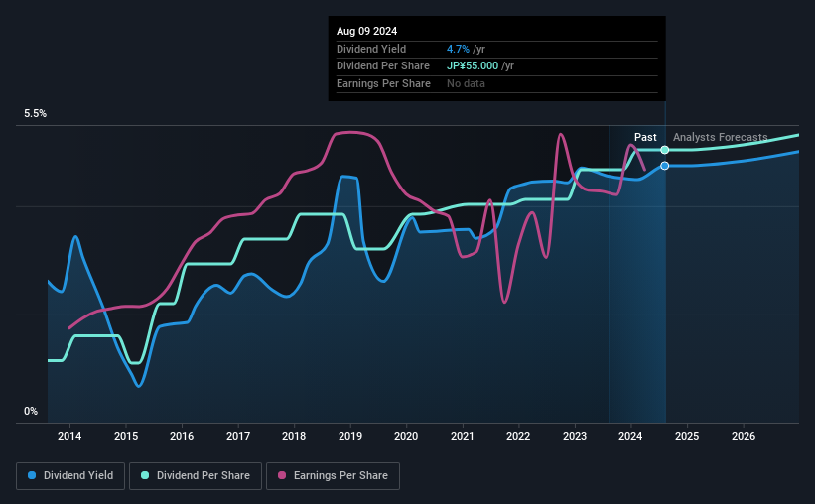Click the pink Earnings Per Share legend dot

pyautogui.click(x=282, y=475)
